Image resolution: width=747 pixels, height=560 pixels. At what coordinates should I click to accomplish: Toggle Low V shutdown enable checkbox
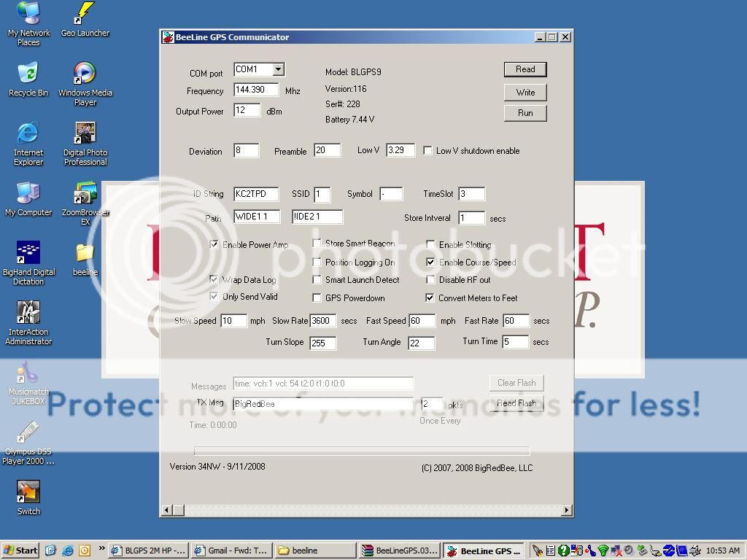[427, 151]
